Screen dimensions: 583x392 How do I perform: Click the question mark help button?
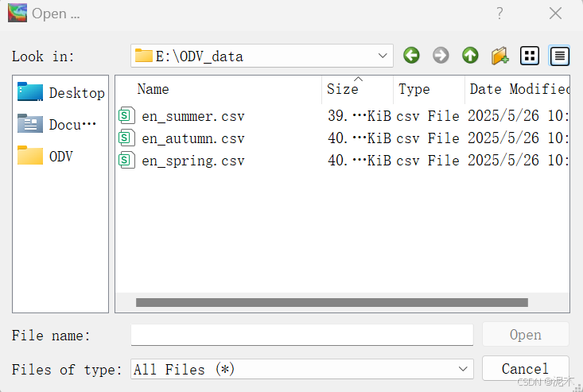499,14
